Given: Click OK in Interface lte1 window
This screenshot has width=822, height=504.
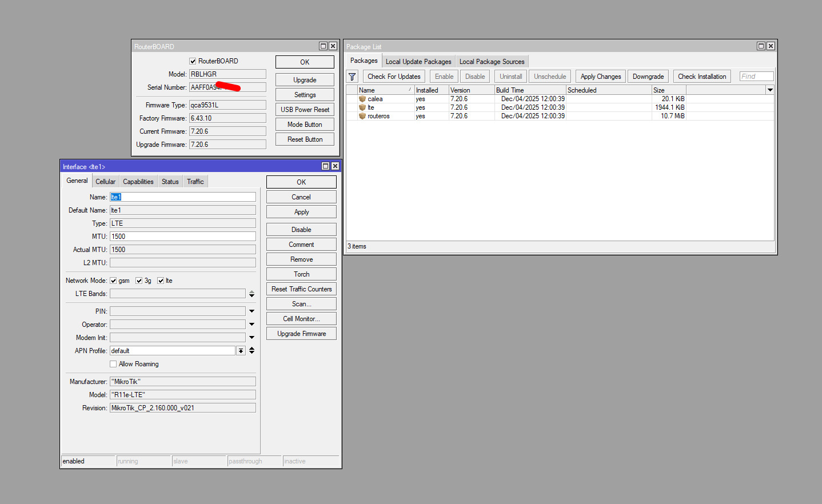Looking at the screenshot, I should (301, 182).
